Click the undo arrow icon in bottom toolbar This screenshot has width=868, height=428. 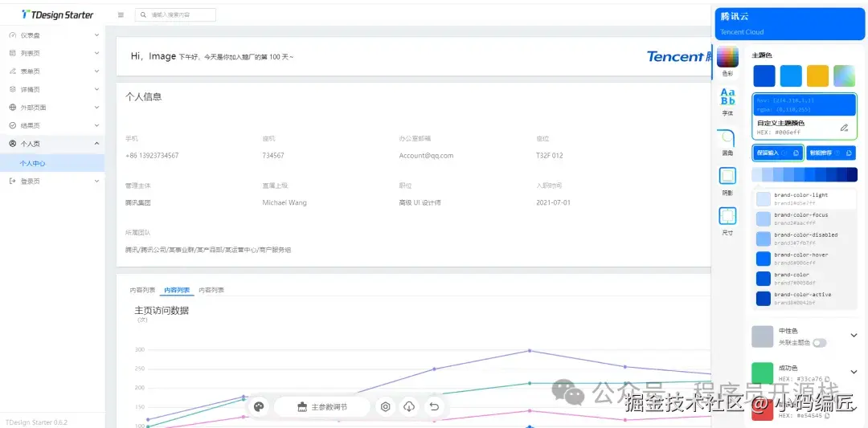coord(435,407)
